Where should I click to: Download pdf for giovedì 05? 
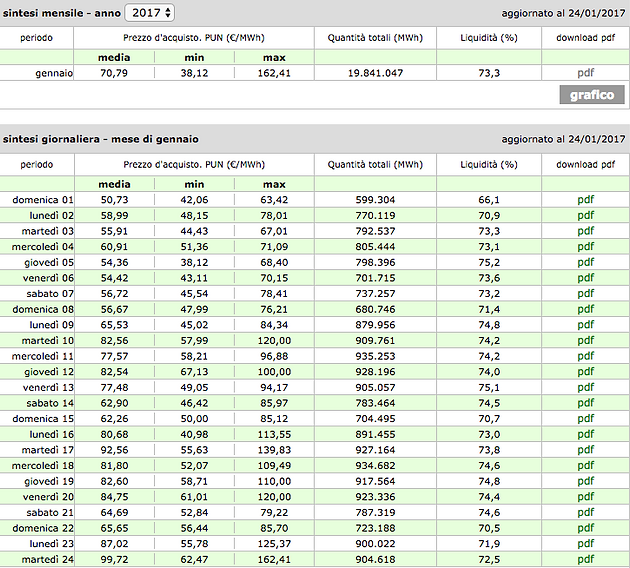pyautogui.click(x=585, y=262)
